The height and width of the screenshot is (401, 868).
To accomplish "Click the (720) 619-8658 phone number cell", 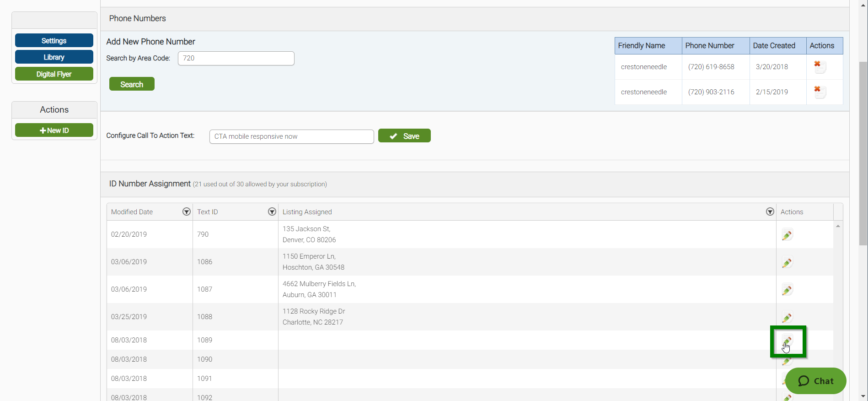I will [716, 67].
